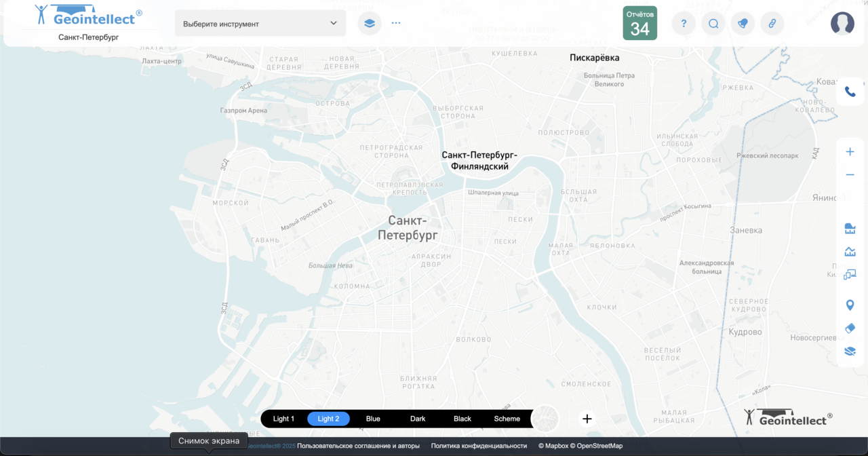Screen dimensions: 868x456
Task: Click the chain link share icon
Action: pyautogui.click(x=772, y=24)
